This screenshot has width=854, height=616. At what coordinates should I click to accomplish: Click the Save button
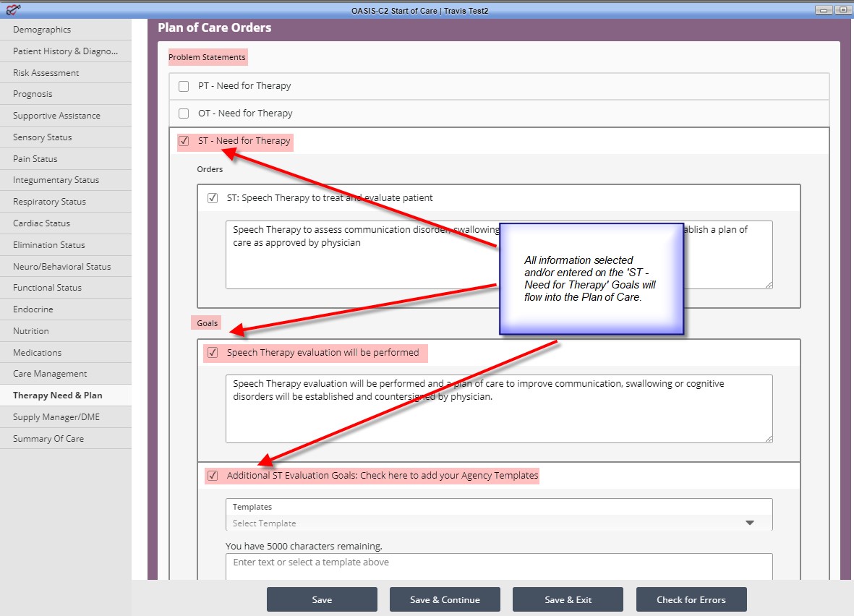tap(322, 599)
